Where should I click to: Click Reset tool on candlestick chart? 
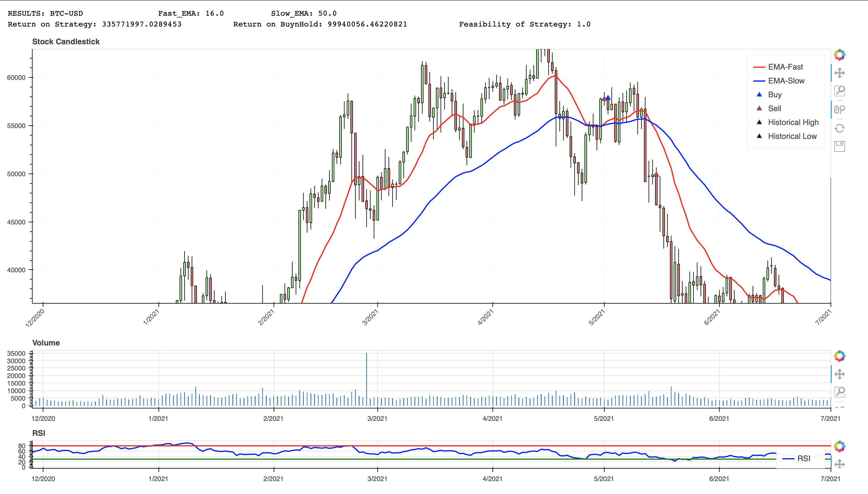(x=839, y=128)
